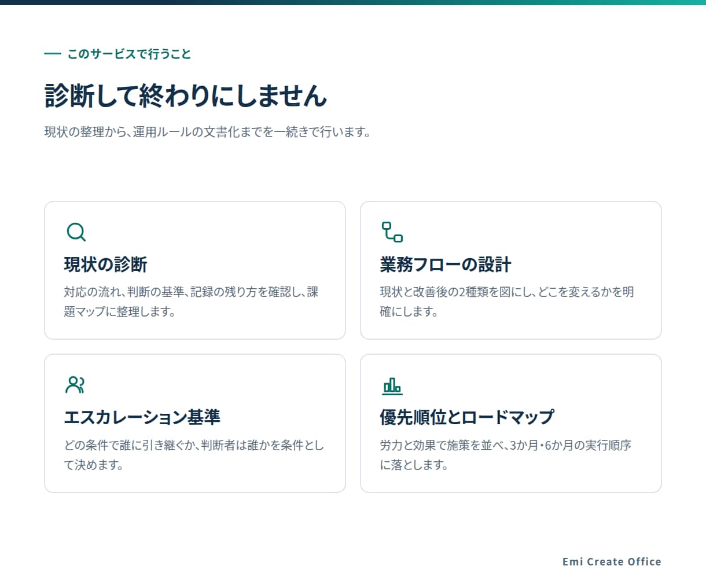Select the 業務フローの設計 card heading
Viewport: 706px width, 588px height.
coord(445,264)
